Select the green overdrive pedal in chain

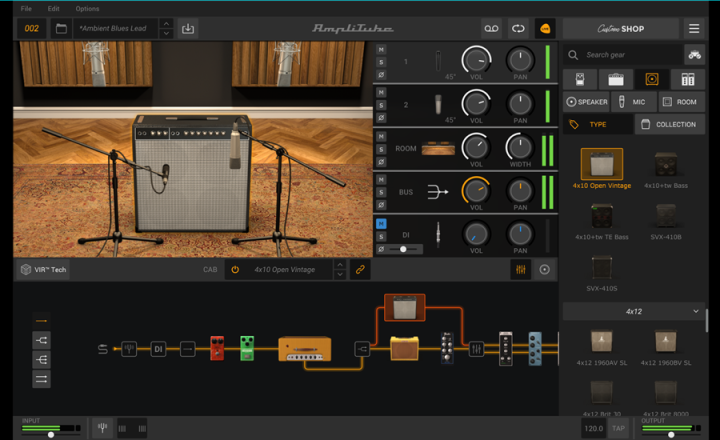tap(247, 349)
